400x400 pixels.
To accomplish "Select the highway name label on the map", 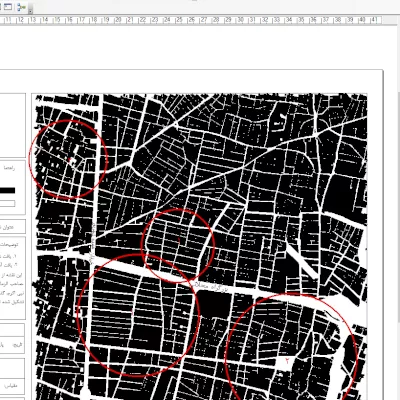I will tap(211, 287).
